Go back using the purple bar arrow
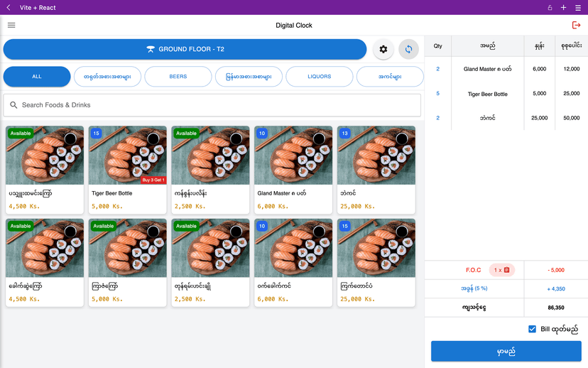This screenshot has height=368, width=588. click(9, 8)
